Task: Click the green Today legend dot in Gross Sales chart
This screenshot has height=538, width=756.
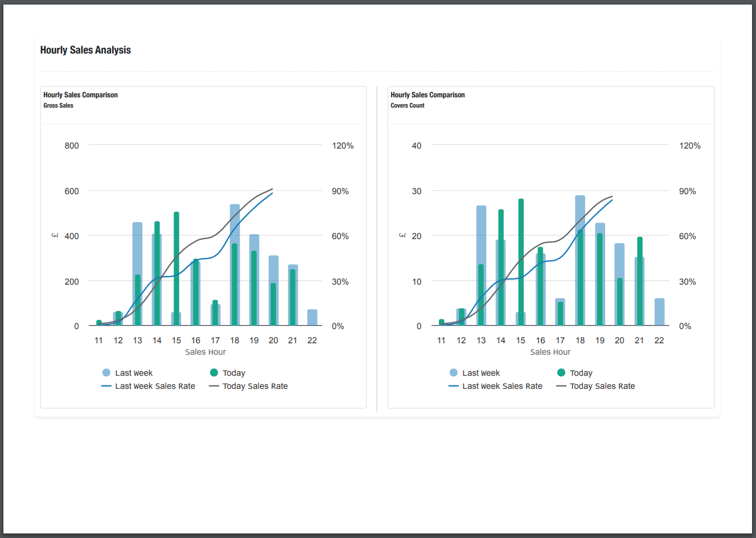Action: (x=214, y=373)
